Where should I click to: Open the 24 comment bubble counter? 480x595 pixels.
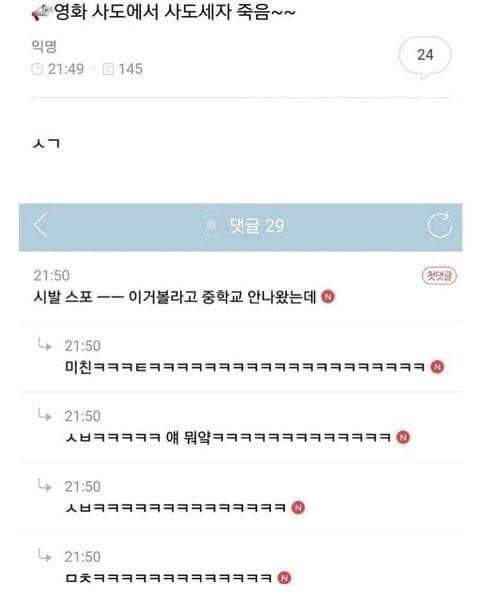pos(425,57)
